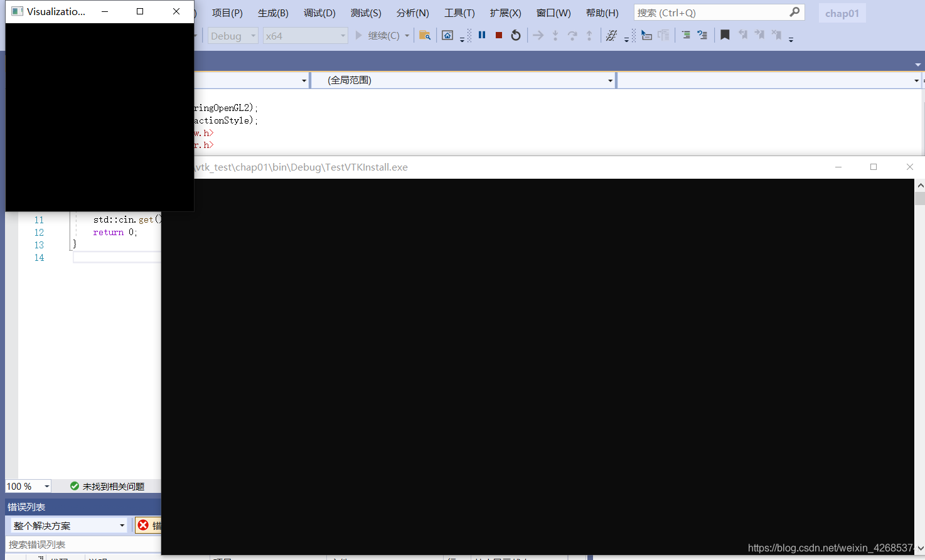Expand the 整个解决方案 scope dropdown

pos(68,525)
